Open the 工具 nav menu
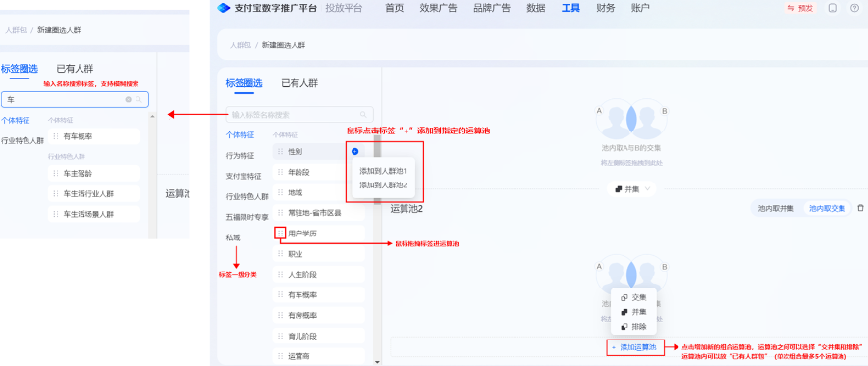Viewport: 868px width, 366px height. (x=570, y=8)
